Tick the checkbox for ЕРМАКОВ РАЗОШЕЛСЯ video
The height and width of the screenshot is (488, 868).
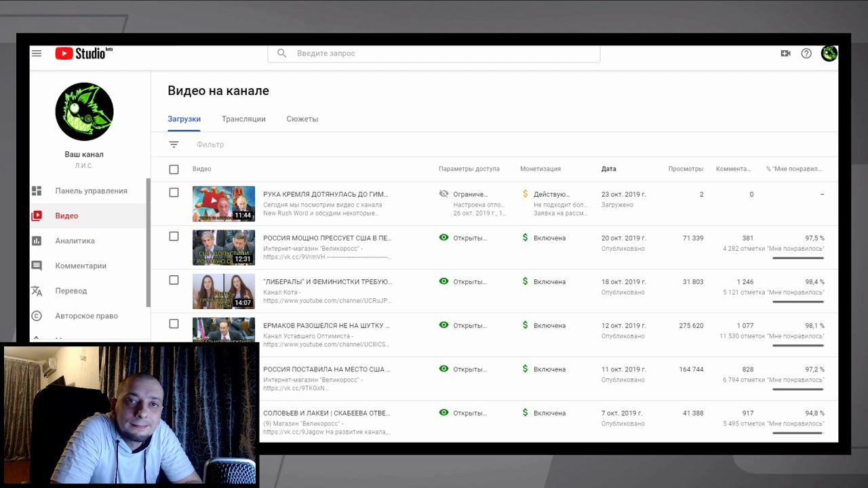point(174,324)
